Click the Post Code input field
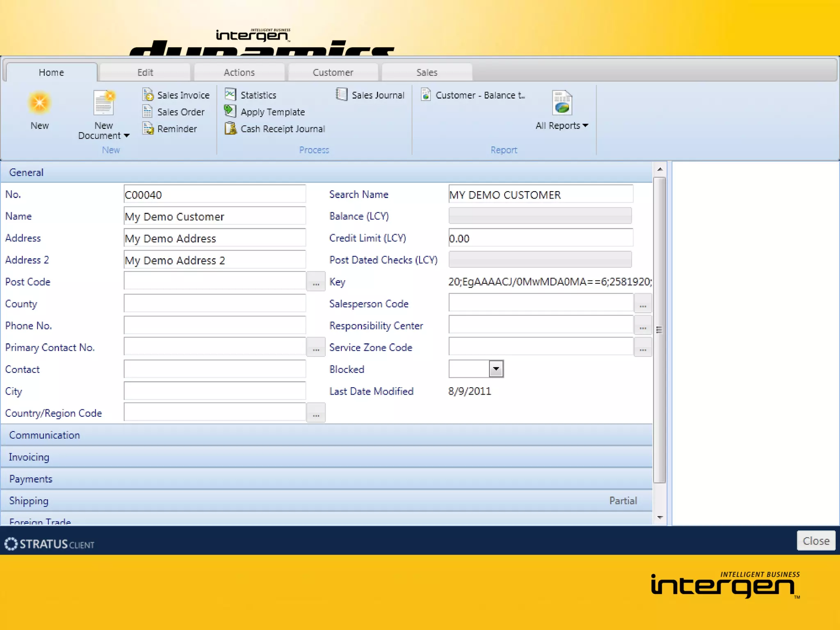 click(x=215, y=281)
